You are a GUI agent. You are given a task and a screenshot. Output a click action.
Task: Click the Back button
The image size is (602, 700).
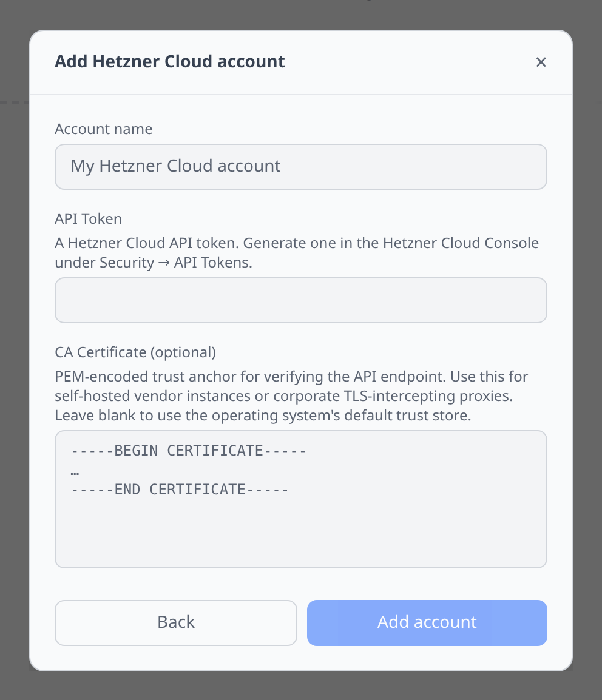click(176, 623)
